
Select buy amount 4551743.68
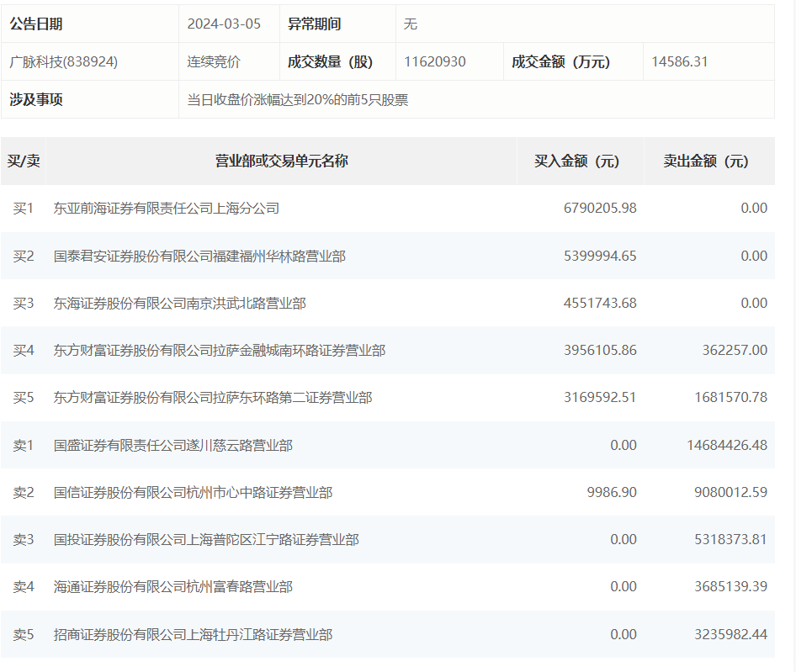[x=600, y=303]
